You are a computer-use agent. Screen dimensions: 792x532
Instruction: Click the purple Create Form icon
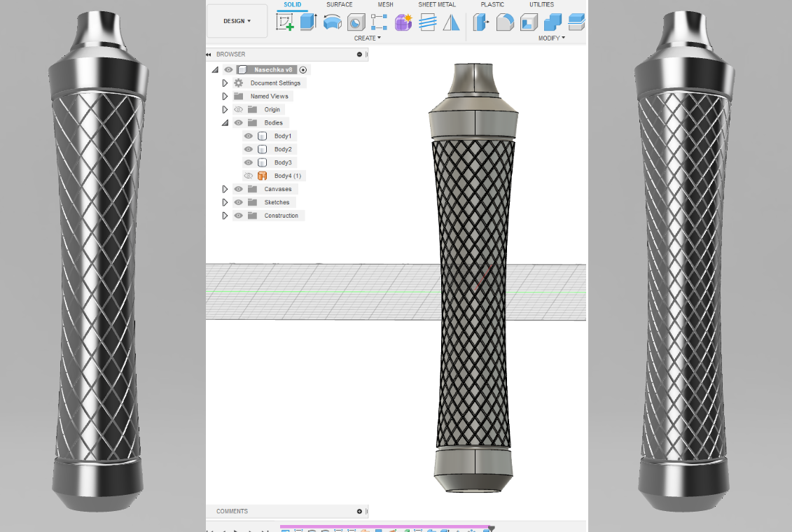[x=403, y=22]
